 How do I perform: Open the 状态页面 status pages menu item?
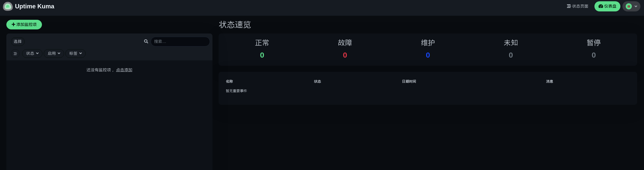pyautogui.click(x=577, y=6)
